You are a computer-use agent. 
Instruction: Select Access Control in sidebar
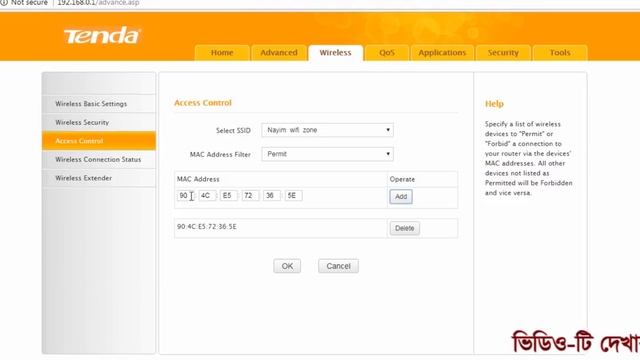coord(99,141)
